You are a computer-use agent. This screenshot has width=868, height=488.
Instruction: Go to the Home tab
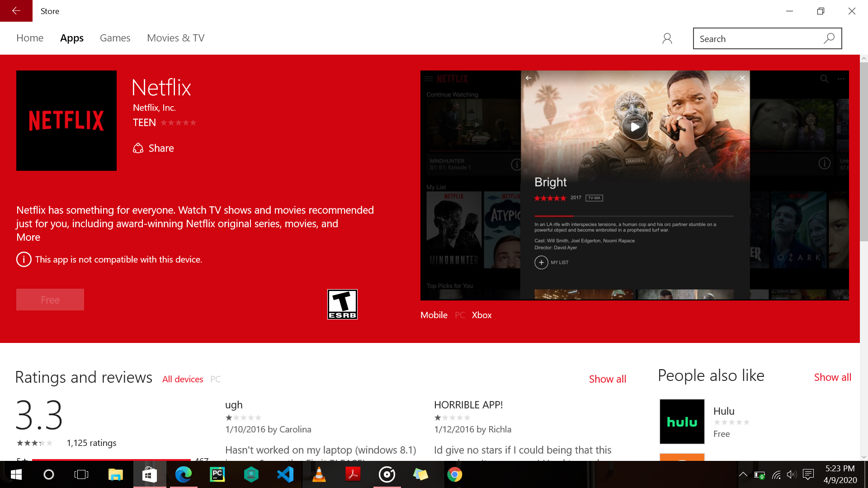(x=30, y=38)
